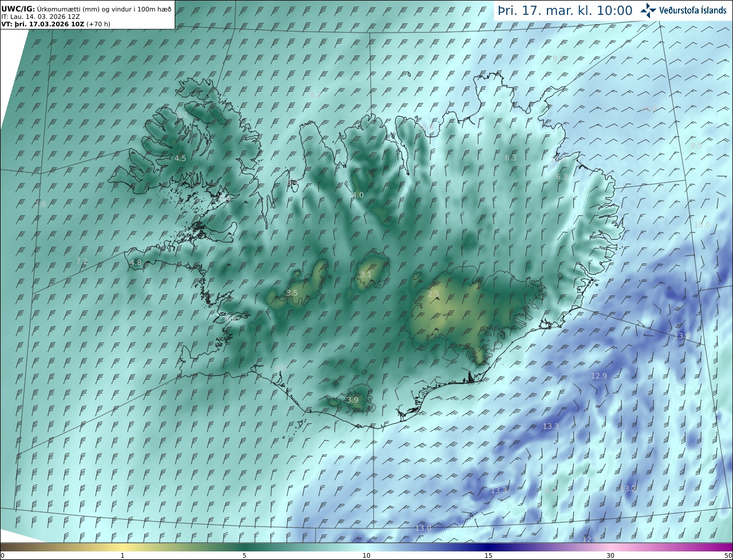
Task: Click the 8.2 value on the map
Action: pos(182,115)
